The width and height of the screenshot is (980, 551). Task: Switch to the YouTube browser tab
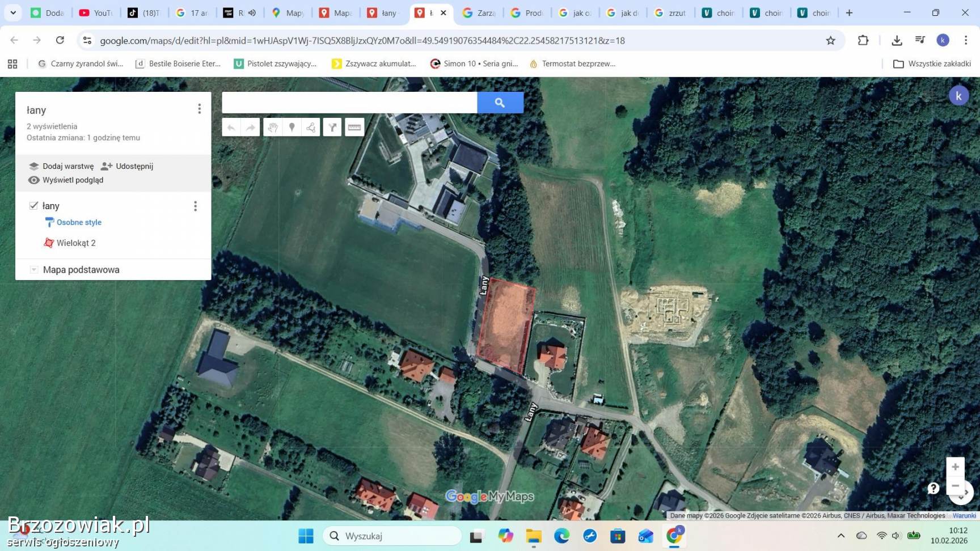coord(96,13)
